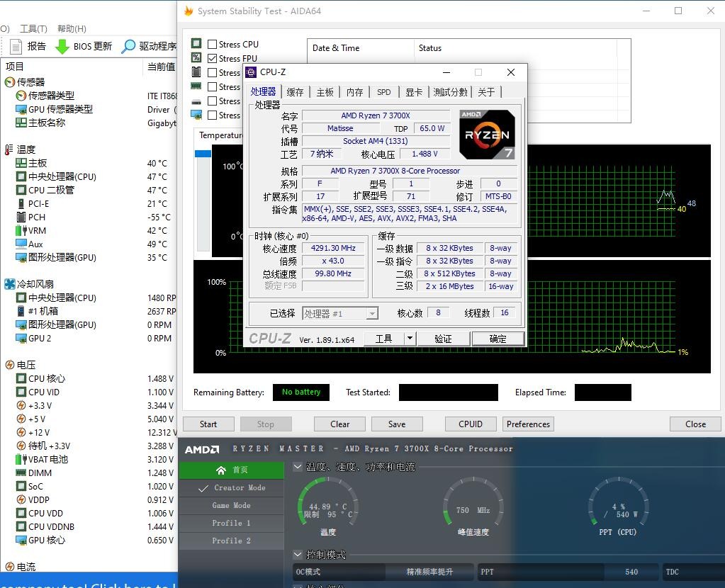
Task: Click the 验证 button in CPU-Z
Action: pos(444,339)
